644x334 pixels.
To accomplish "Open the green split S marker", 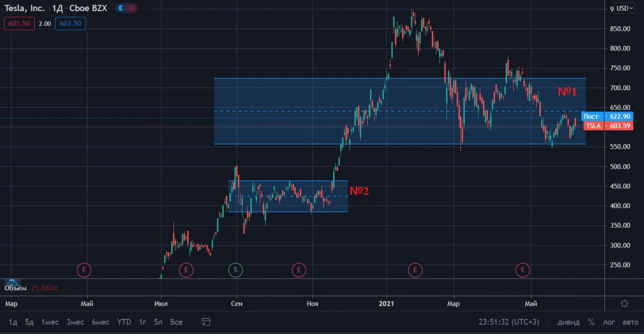I will 235,271.
